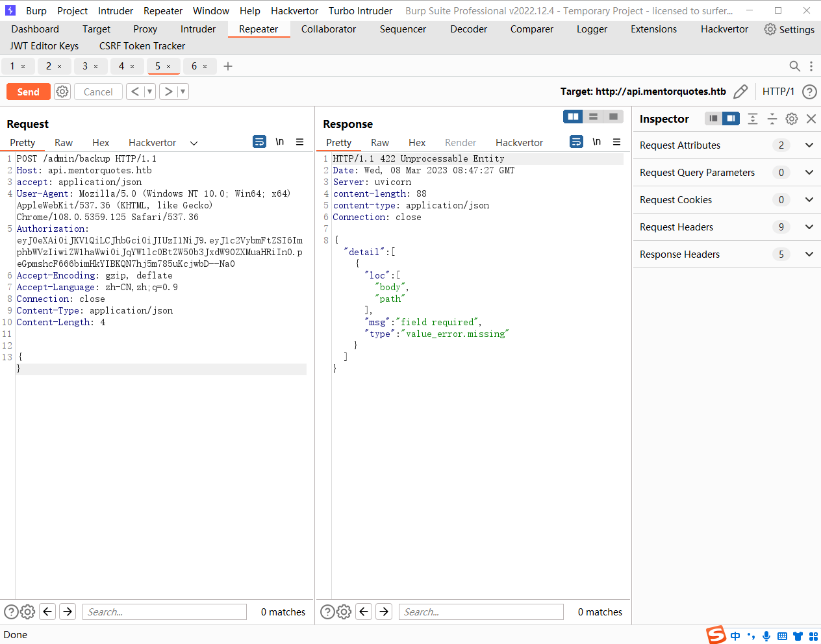Toggle Chinese input mode in tray
This screenshot has width=821, height=644.
(735, 636)
